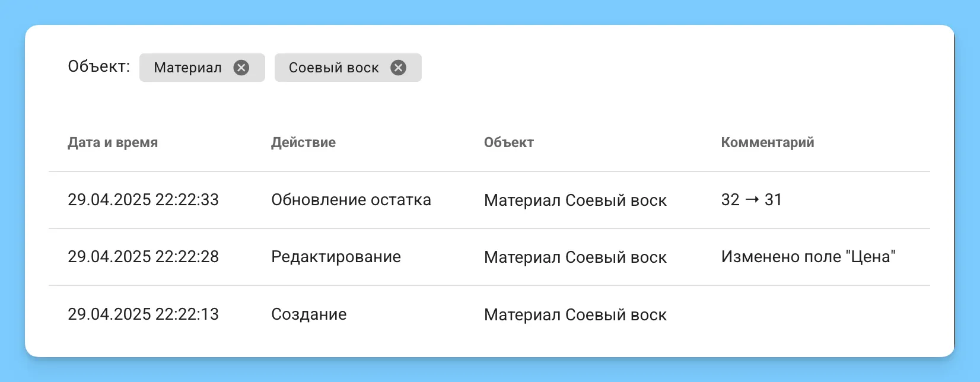Open the "Обновление остатка" log entry
The height and width of the screenshot is (382, 980).
tap(351, 200)
